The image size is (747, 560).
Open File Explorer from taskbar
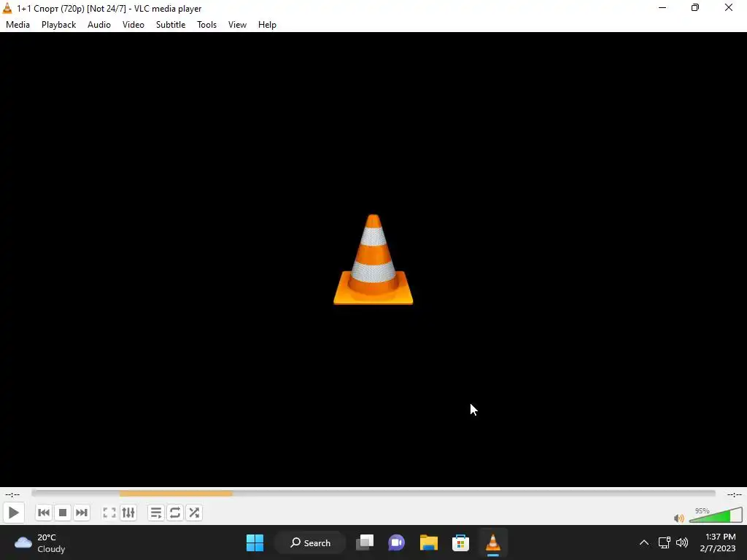tap(429, 542)
